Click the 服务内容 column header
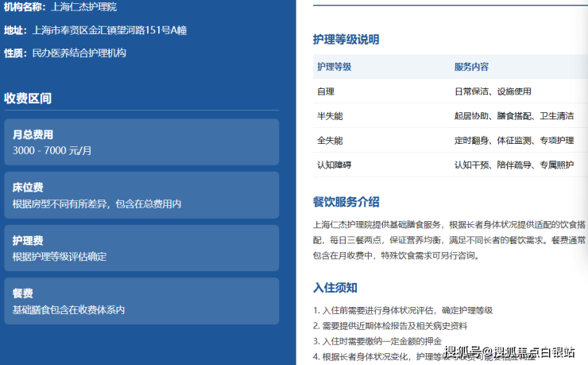The width and height of the screenshot is (588, 365). [x=471, y=67]
